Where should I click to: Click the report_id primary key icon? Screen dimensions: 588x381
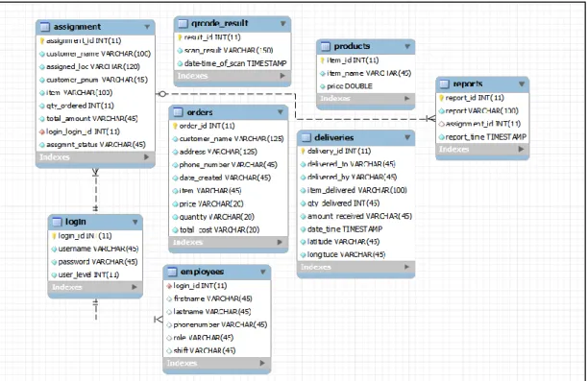click(x=442, y=98)
